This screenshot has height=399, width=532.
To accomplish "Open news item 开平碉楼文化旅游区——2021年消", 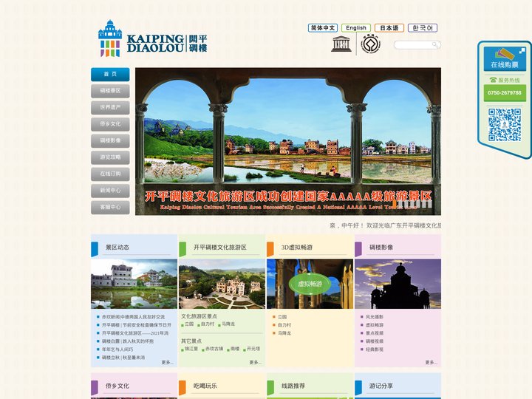I will tap(135, 333).
